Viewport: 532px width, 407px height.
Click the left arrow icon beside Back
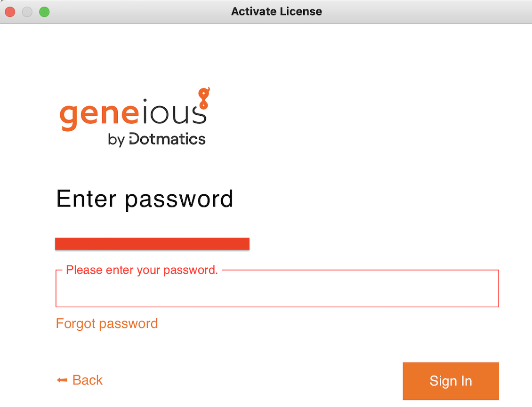coord(62,380)
